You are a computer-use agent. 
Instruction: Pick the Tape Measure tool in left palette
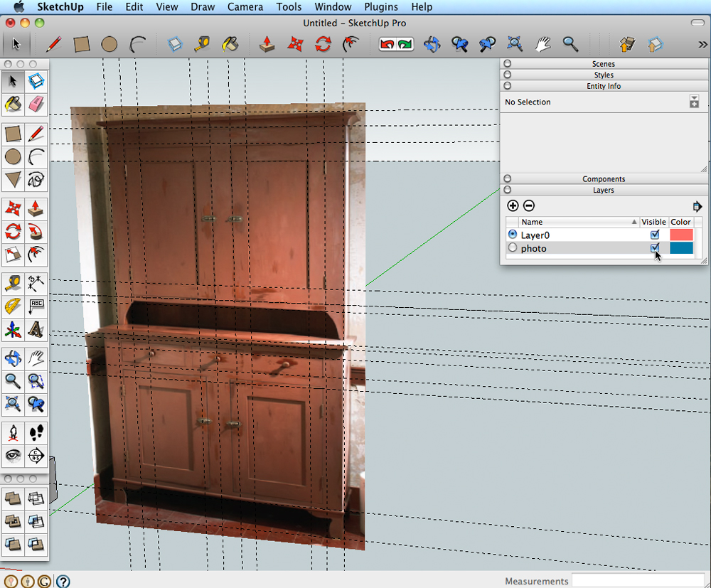[x=13, y=284]
